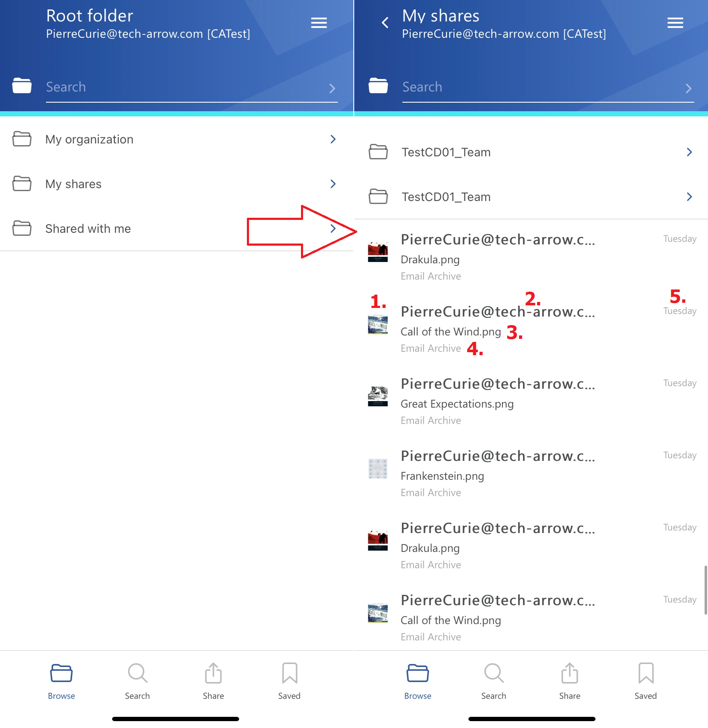
Task: Click the scrollbar on My shares list
Action: pyautogui.click(x=705, y=590)
